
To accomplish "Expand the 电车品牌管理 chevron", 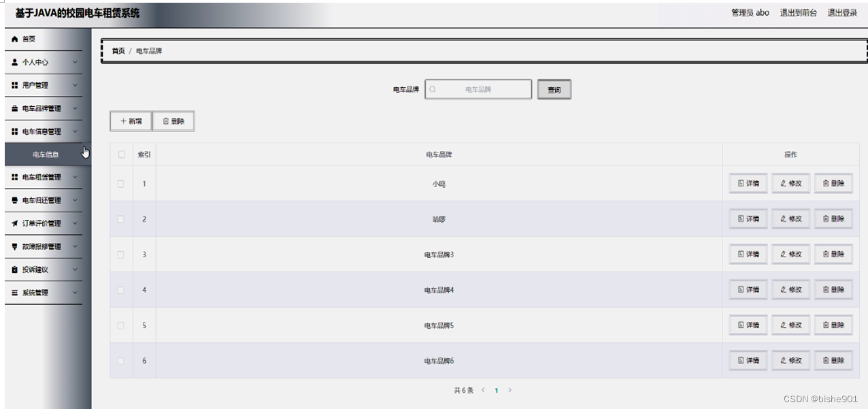I will point(75,108).
